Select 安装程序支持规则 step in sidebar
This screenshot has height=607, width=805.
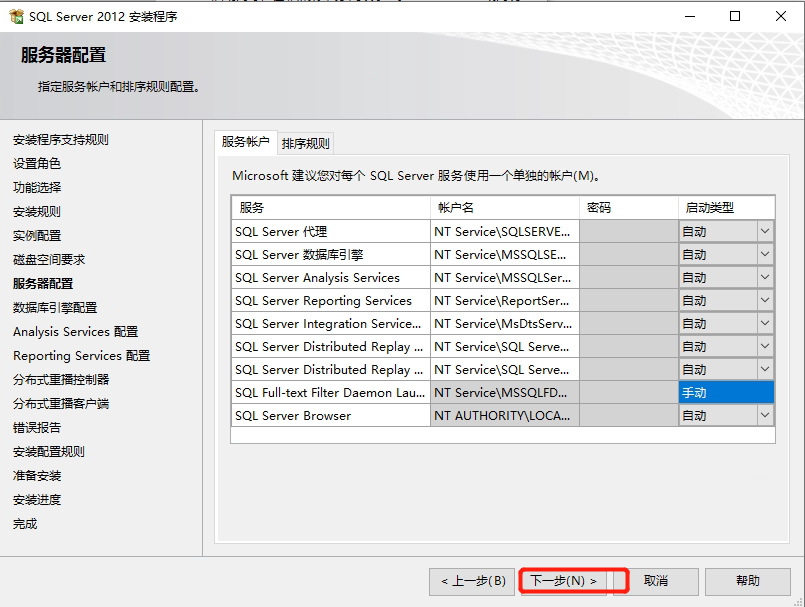(61, 140)
